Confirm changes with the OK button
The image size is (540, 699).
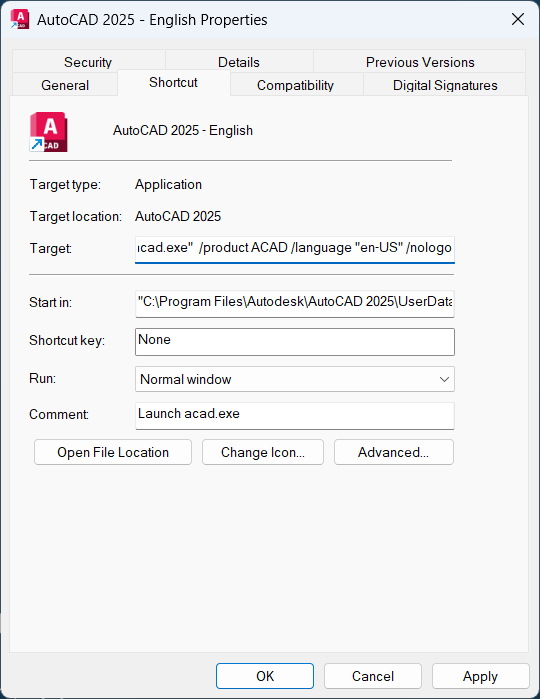265,676
